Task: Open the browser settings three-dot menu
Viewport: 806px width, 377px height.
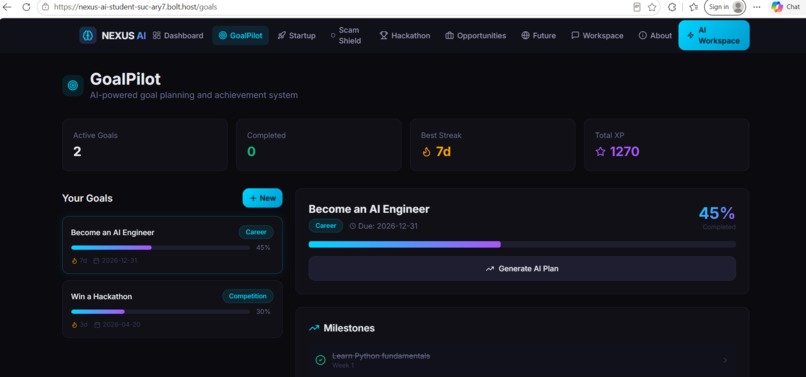Action: coord(757,7)
